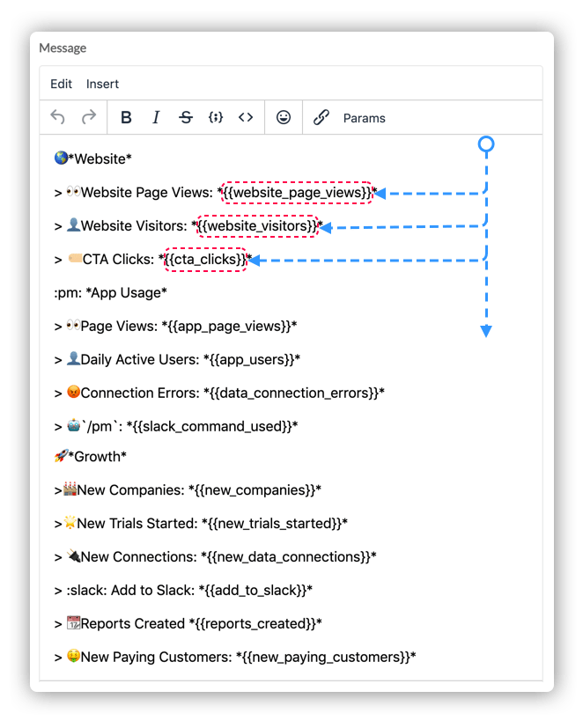Screen dimensions: 583x728
Task: Click the Reports Created line
Action: coord(188,624)
